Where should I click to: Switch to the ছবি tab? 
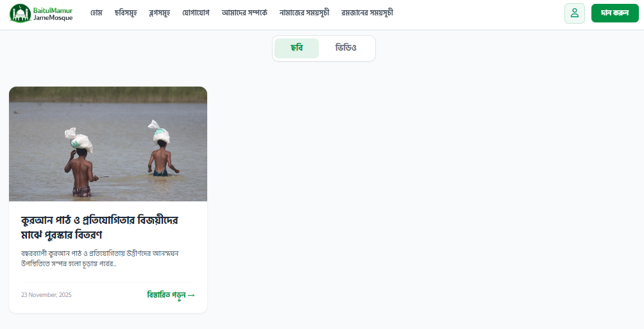pyautogui.click(x=296, y=48)
